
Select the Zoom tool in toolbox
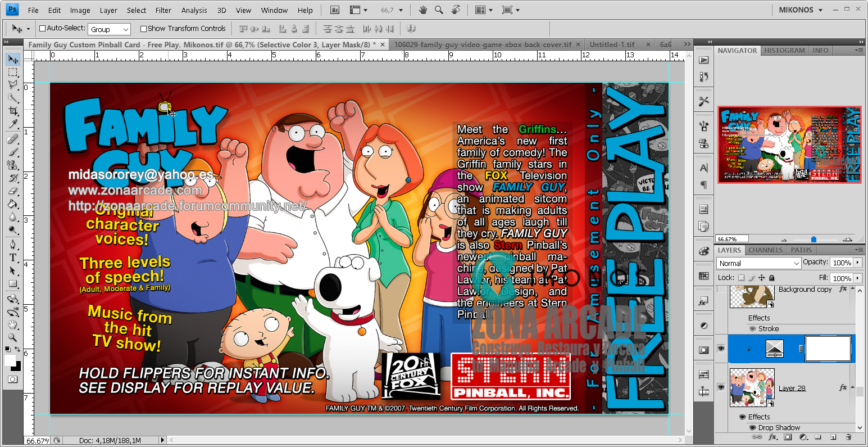(x=13, y=338)
